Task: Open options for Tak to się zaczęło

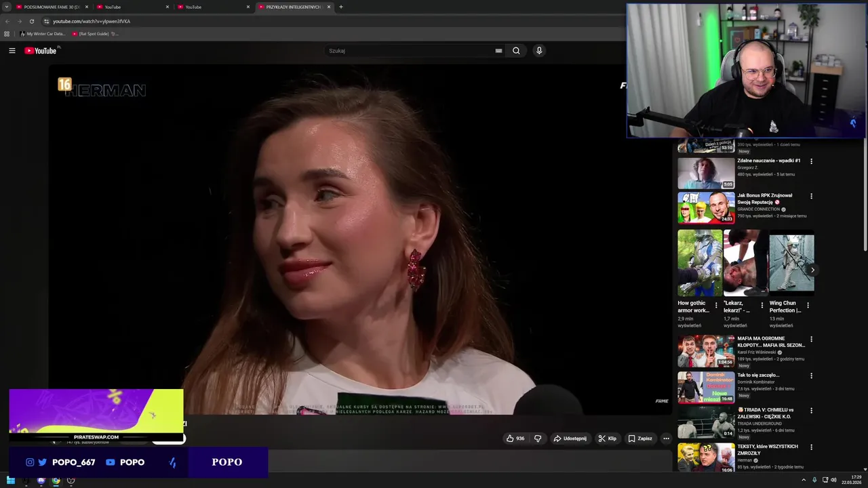Action: [811, 375]
